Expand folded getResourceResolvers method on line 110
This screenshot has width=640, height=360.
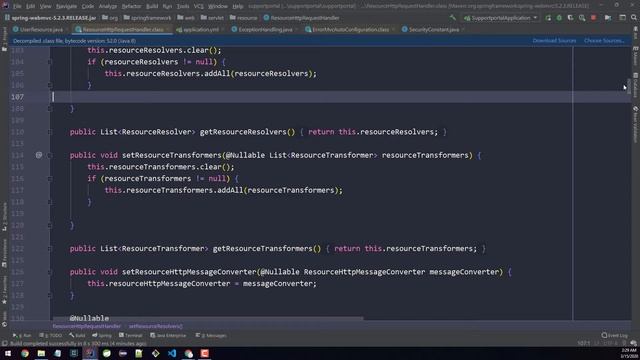pyautogui.click(x=50, y=132)
